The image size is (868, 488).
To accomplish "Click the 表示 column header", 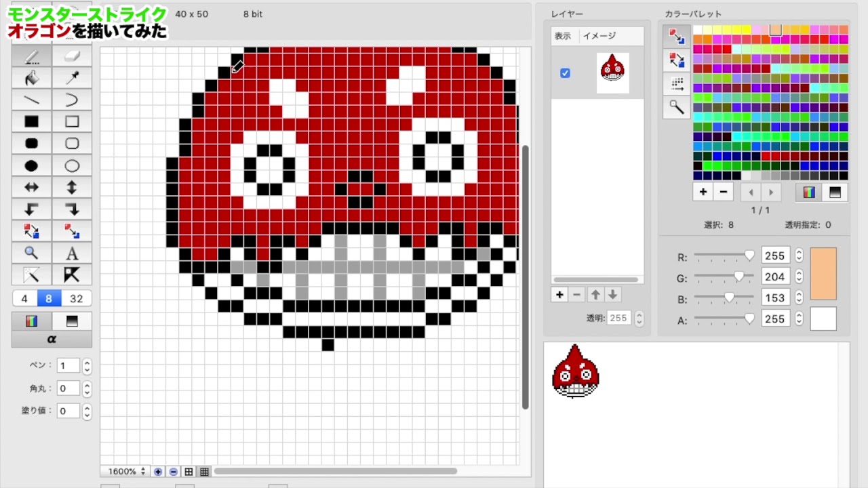I will point(563,36).
